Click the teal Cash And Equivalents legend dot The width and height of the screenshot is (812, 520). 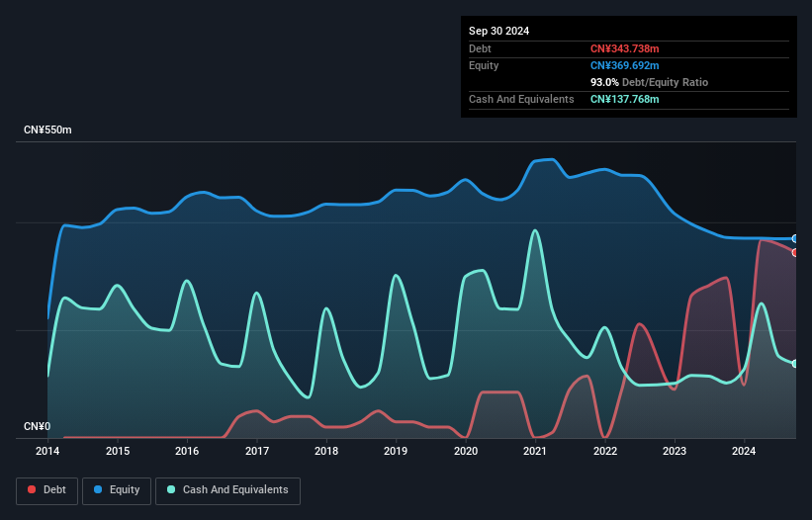pos(171,489)
